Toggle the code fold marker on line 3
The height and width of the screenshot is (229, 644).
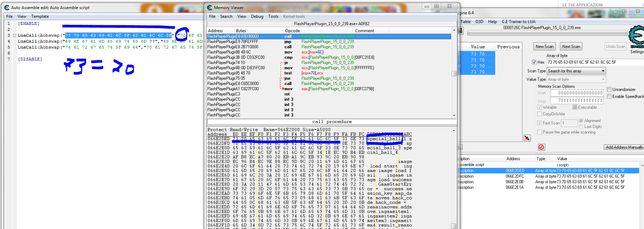click(x=14, y=36)
